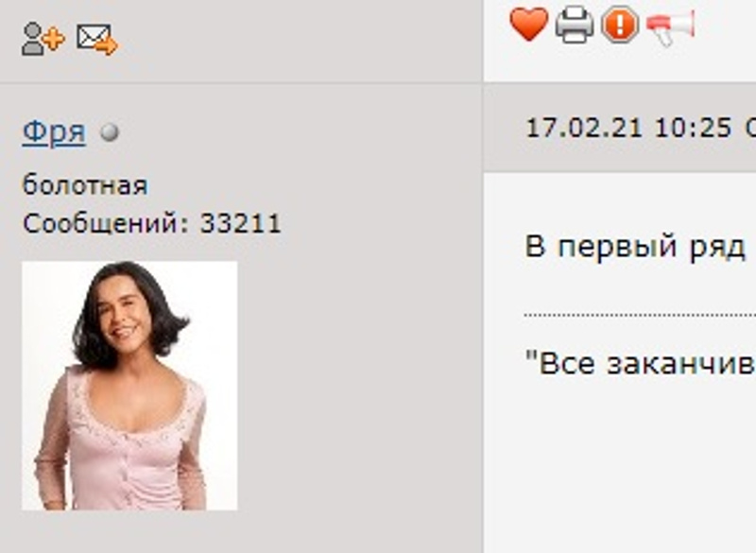Click the post text В первый ряд
Screen dimensions: 756x553
coord(635,247)
